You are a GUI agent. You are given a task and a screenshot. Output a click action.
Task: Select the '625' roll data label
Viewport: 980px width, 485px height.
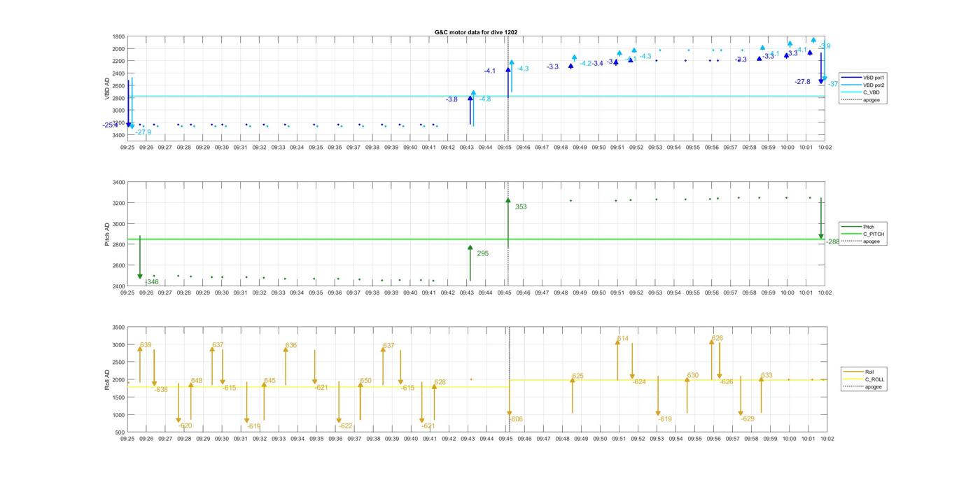(578, 376)
